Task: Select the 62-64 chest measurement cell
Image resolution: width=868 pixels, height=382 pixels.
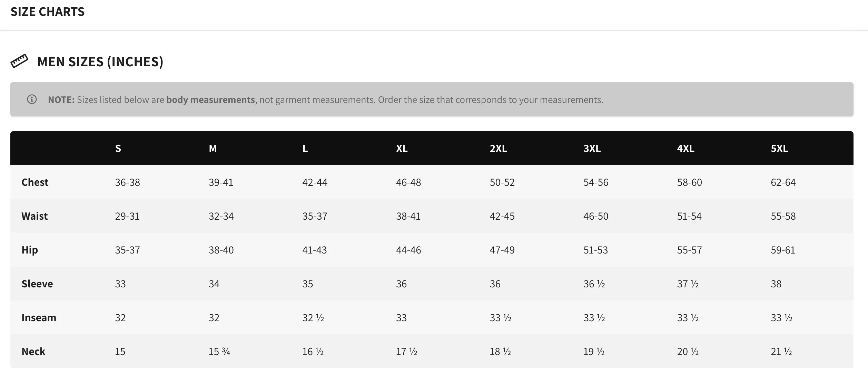Action: pyautogui.click(x=783, y=182)
